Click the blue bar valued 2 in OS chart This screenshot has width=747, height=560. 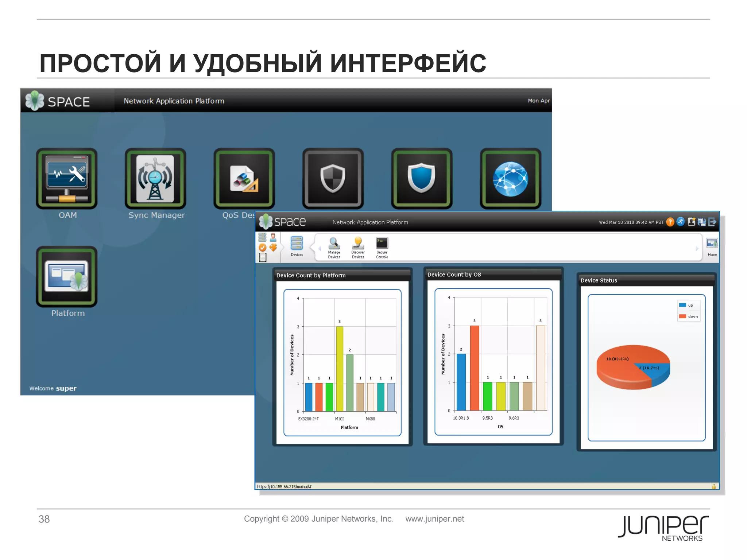[x=461, y=382]
